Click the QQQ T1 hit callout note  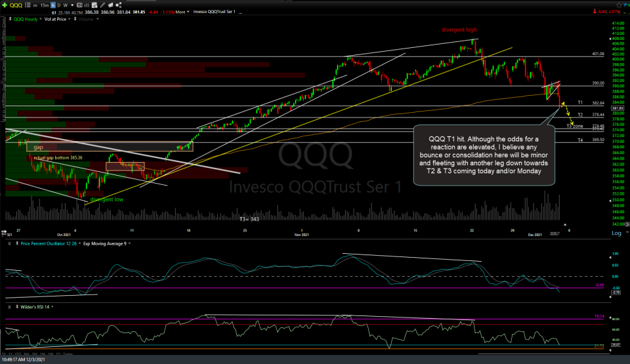(484, 155)
